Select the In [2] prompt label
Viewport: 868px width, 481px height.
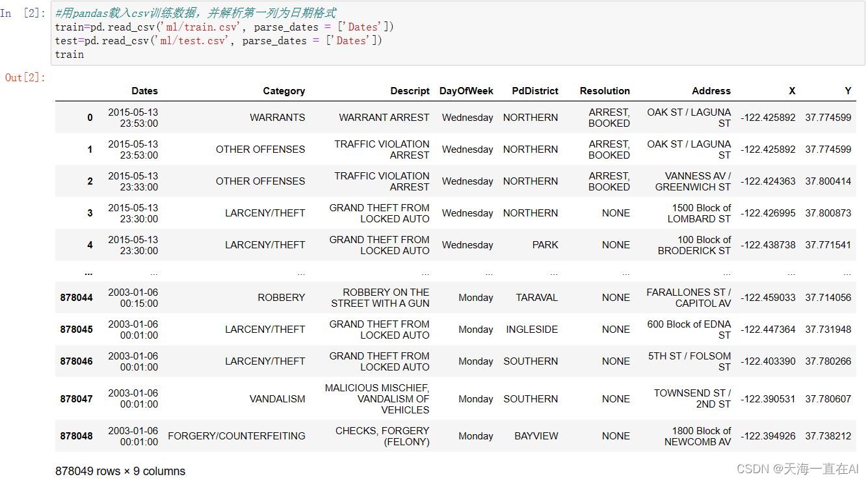pyautogui.click(x=23, y=13)
